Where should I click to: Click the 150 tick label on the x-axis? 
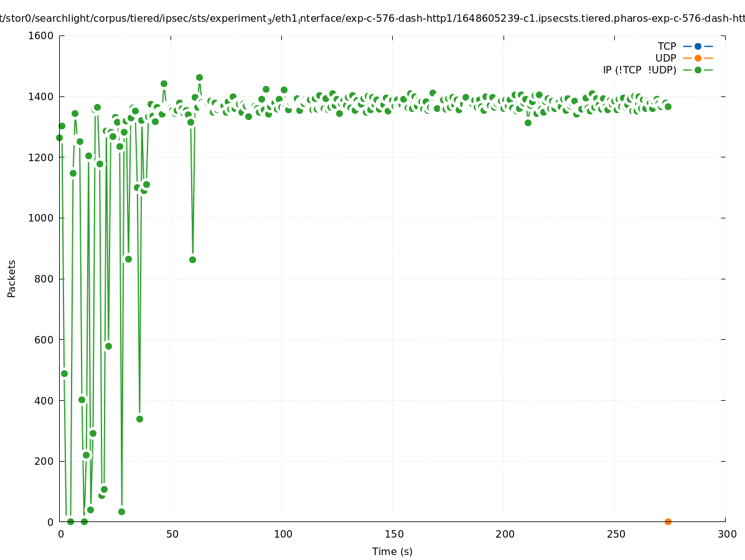(x=393, y=534)
